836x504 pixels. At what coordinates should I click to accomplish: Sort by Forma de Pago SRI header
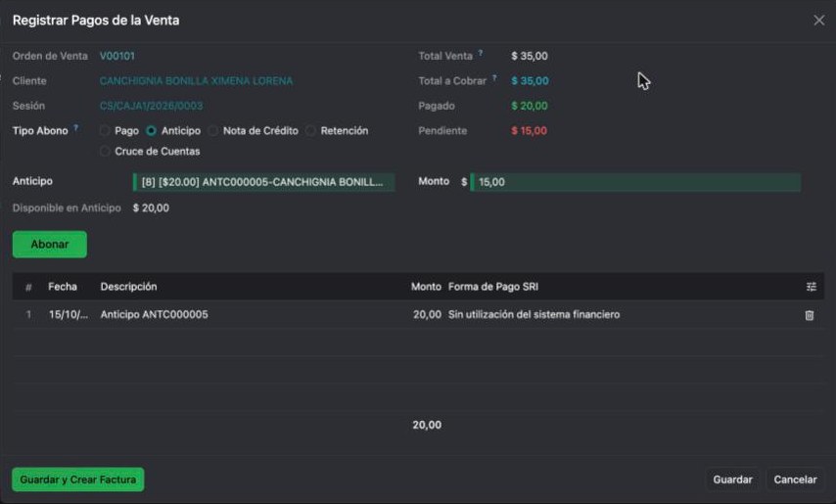[x=493, y=287]
